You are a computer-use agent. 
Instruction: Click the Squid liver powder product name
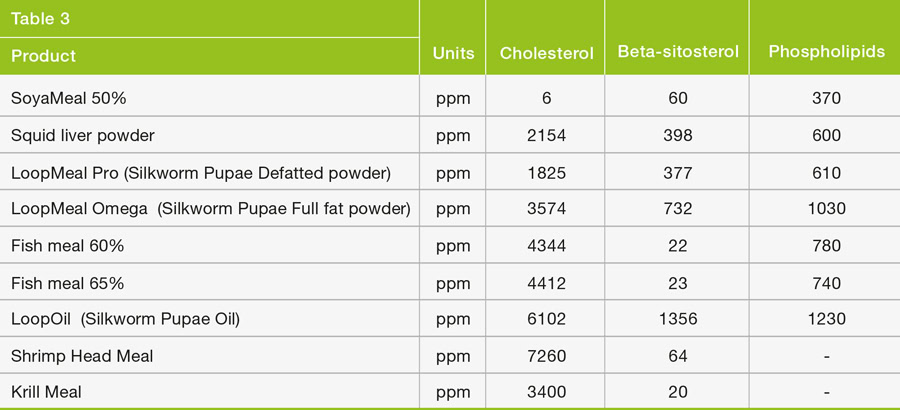[x=82, y=135]
